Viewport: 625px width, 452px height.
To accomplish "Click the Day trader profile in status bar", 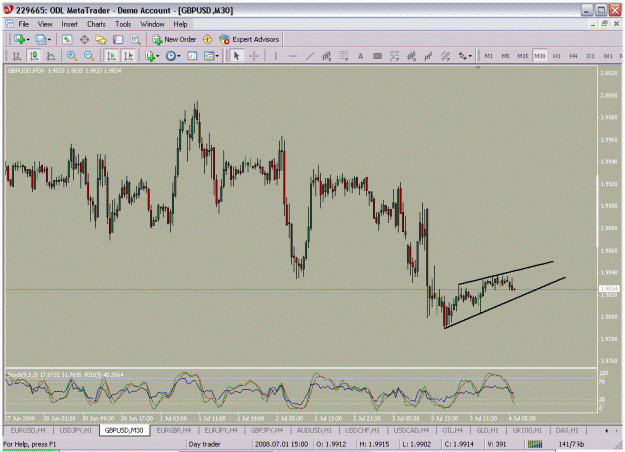I will click(x=204, y=444).
